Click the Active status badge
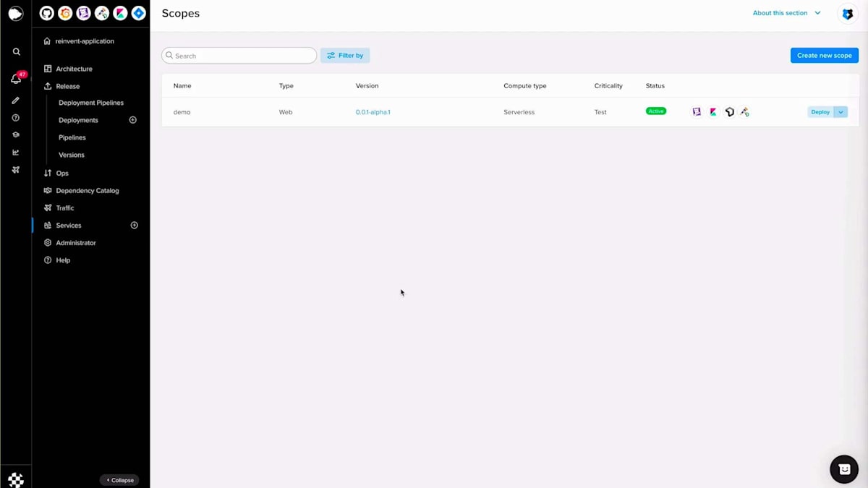This screenshot has width=868, height=488. click(656, 111)
